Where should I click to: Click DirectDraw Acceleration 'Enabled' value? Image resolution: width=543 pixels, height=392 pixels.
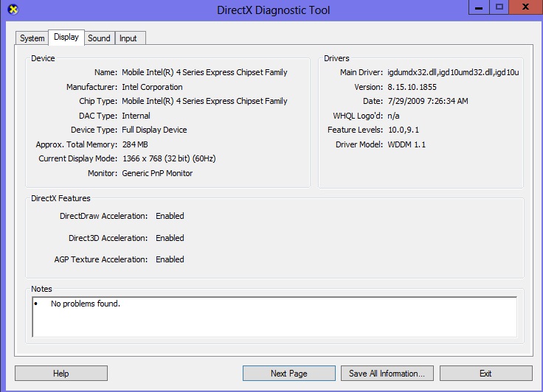coord(170,216)
